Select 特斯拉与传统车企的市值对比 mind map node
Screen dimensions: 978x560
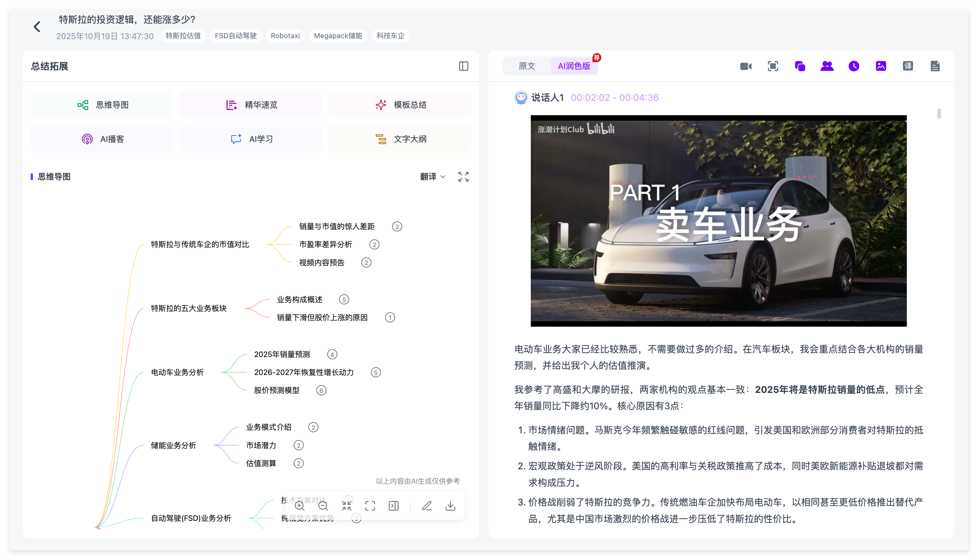pyautogui.click(x=200, y=245)
